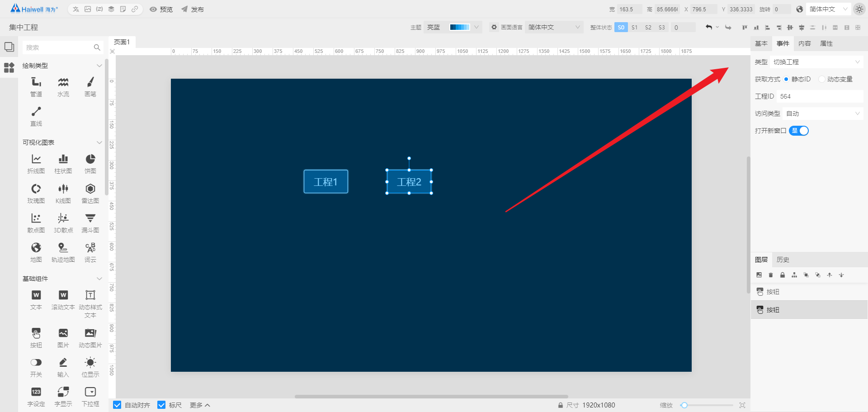Image resolution: width=868 pixels, height=412 pixels.
Task: Click the undo arrow
Action: click(x=709, y=28)
